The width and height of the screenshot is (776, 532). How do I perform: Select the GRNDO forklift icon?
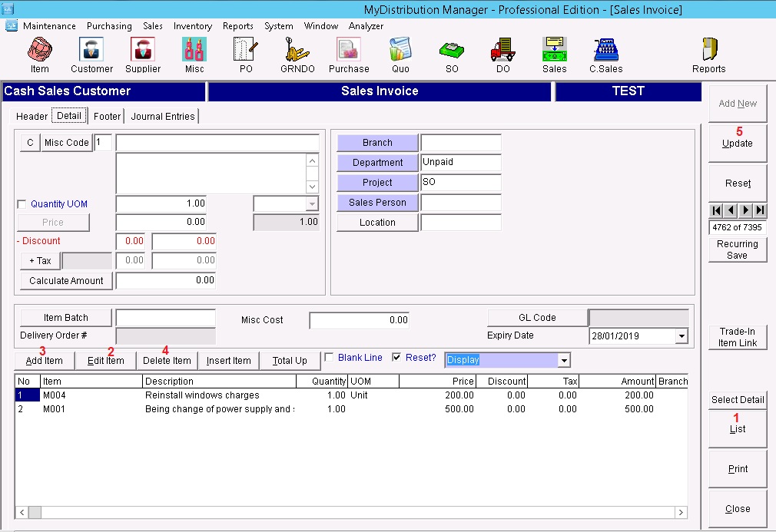[x=297, y=51]
